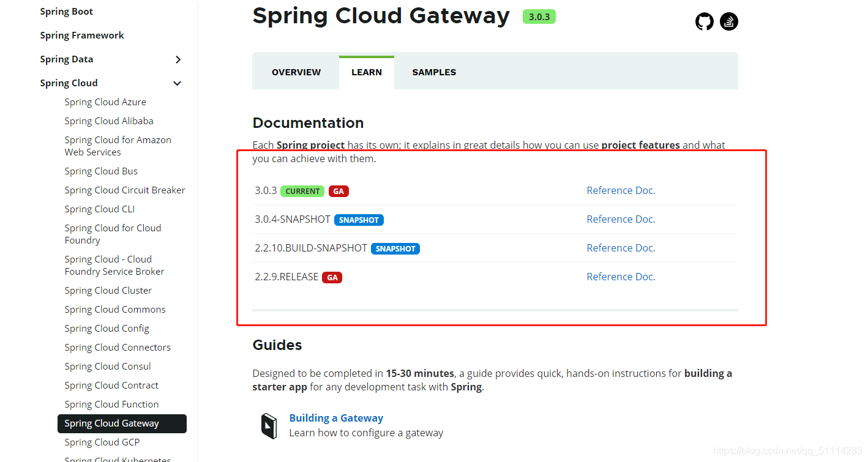Open the Stack Overflow icon
Viewport: 868px width, 462px height.
[729, 22]
